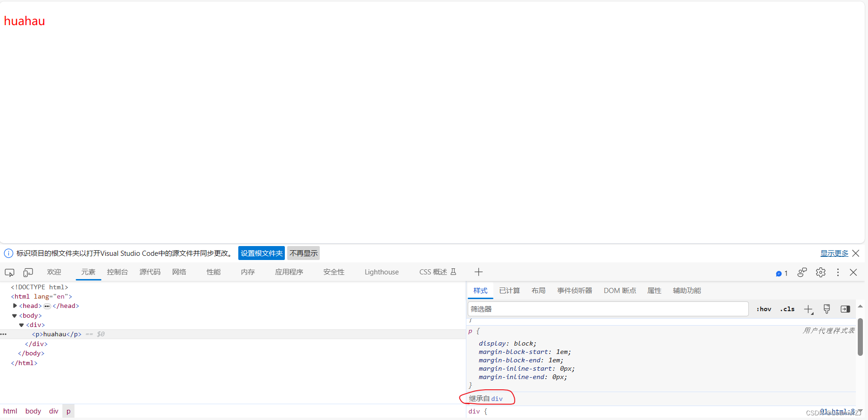Viewport: 868px width, 420px height.
Task: Open the 已计算 styles tab
Action: 509,290
